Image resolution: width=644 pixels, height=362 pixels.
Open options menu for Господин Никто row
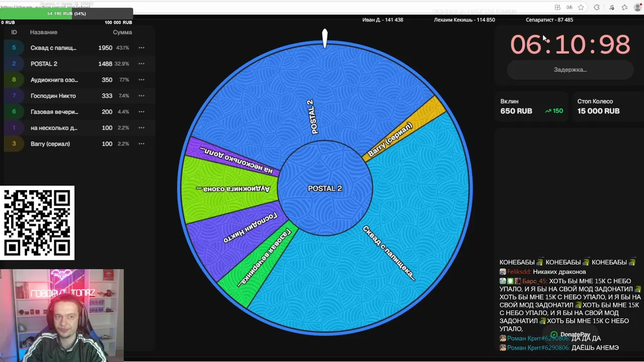tap(141, 96)
